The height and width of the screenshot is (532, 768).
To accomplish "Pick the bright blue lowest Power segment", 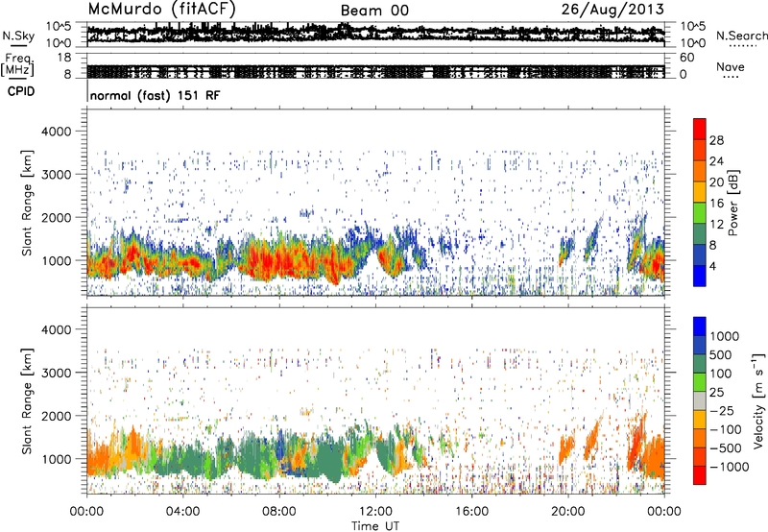I will coord(700,276).
